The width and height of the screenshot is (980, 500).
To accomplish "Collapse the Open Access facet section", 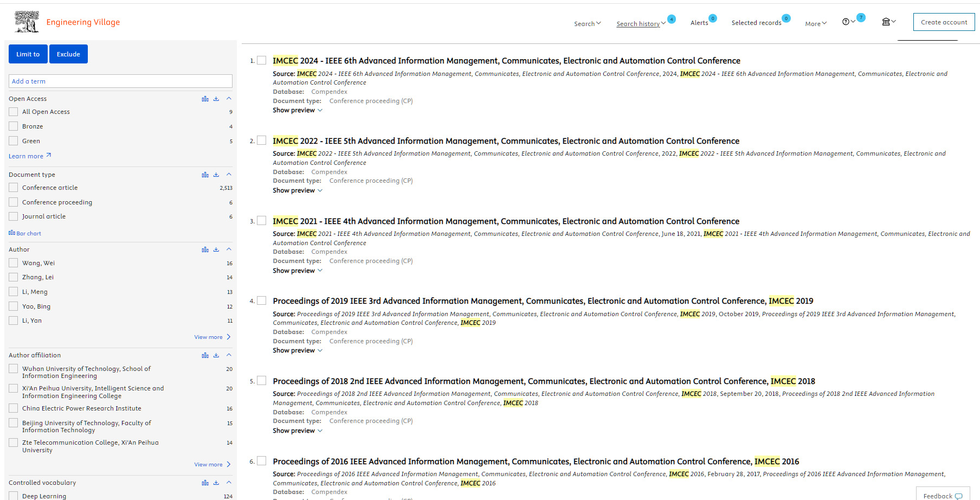I will pos(229,99).
